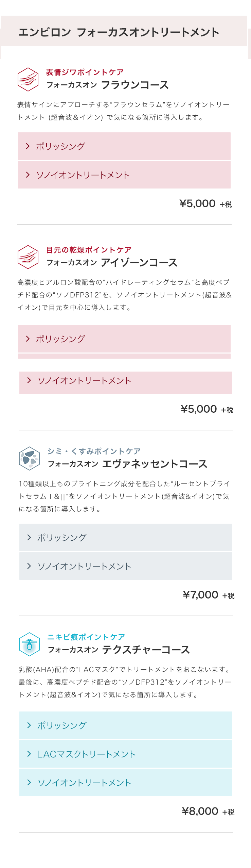Click the Evanescent course gray hexagon icon
251x868 pixels.
click(30, 458)
